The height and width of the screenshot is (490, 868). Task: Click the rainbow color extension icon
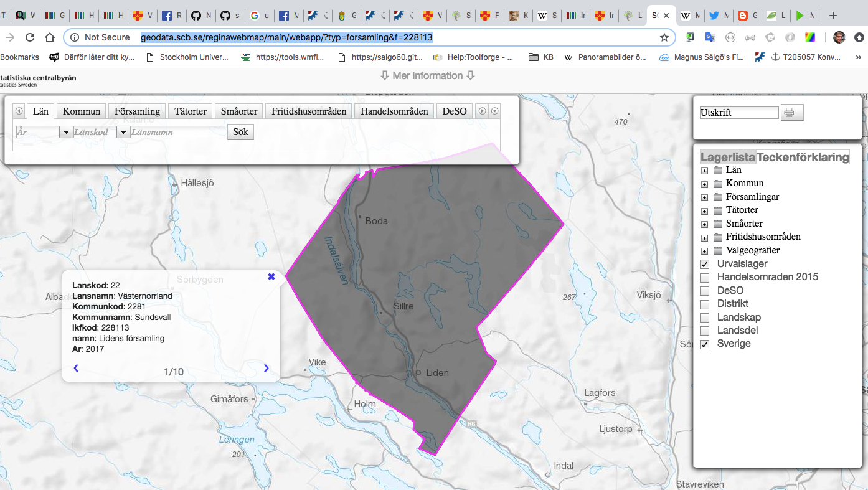pos(809,37)
